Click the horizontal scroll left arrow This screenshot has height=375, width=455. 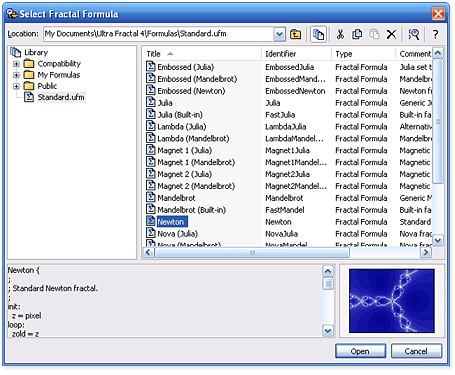[149, 253]
